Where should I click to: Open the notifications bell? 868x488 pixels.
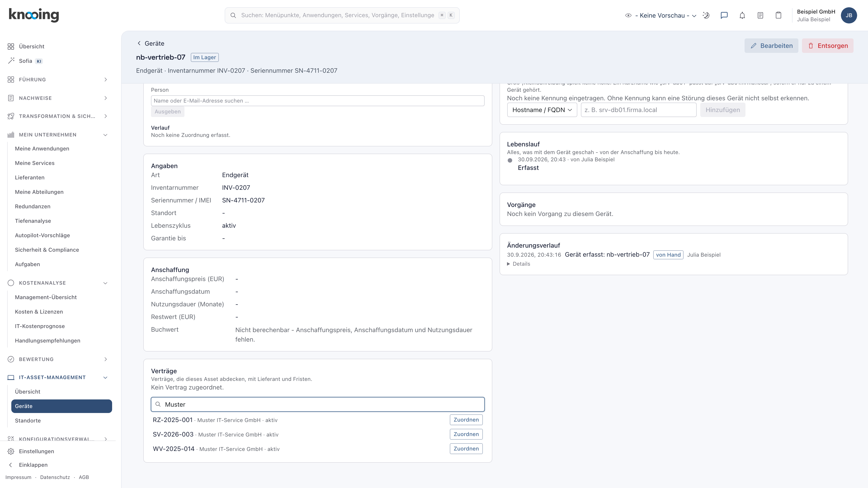742,15
